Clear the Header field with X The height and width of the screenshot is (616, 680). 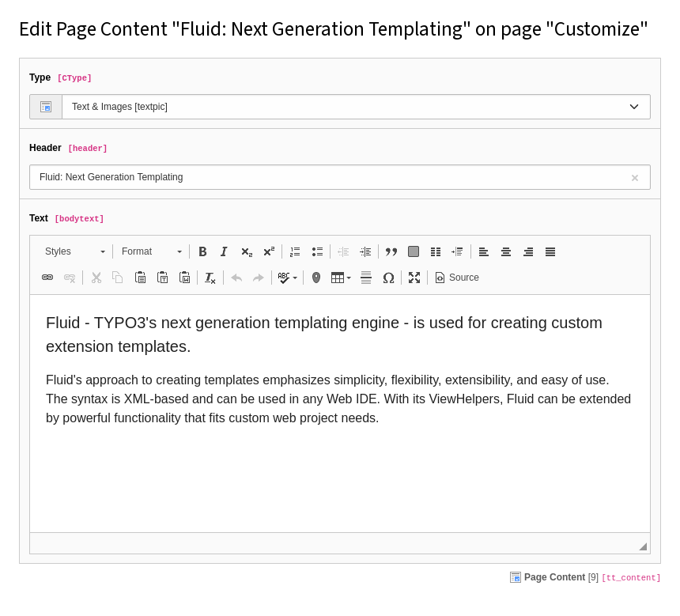[x=634, y=178]
